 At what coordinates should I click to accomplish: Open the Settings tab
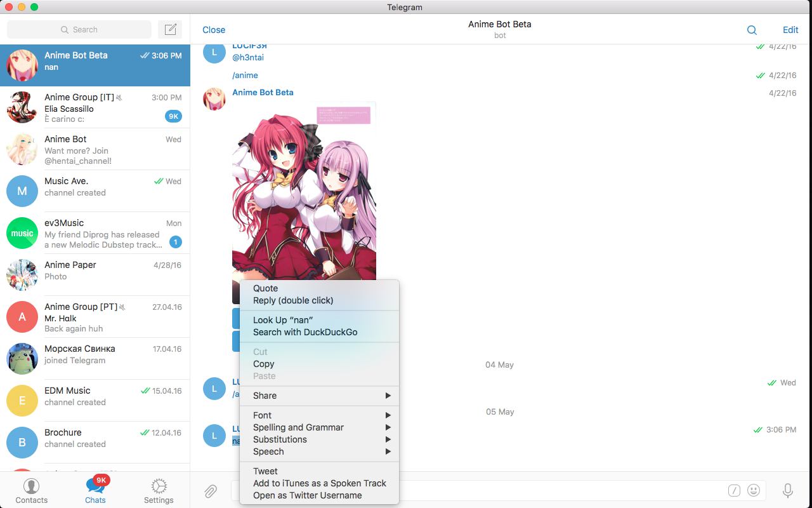coord(159,491)
